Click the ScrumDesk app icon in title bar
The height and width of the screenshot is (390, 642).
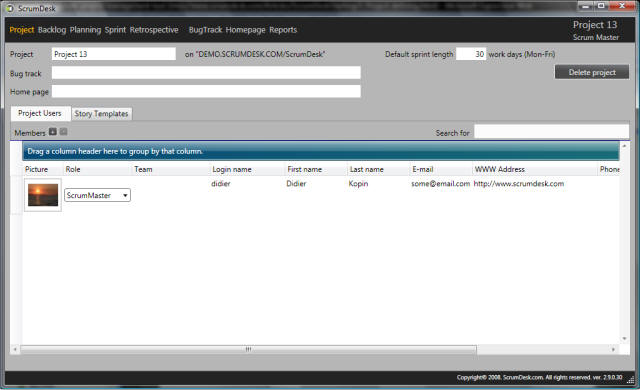tap(9, 8)
